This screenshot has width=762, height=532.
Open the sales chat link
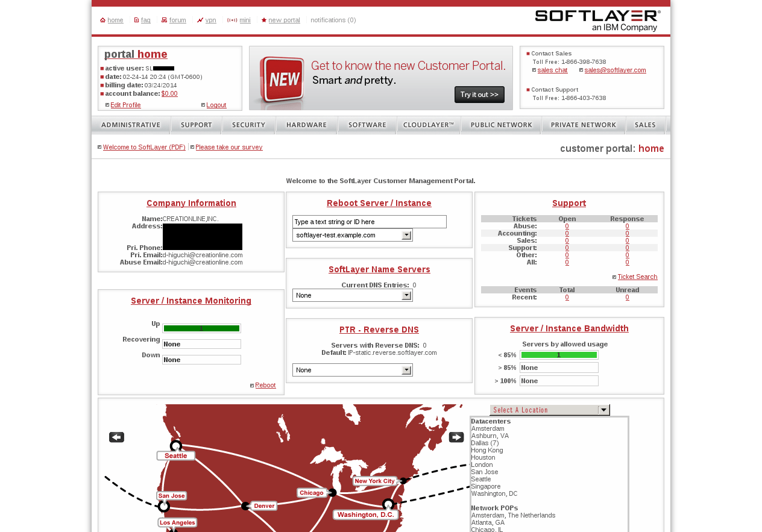coord(552,70)
